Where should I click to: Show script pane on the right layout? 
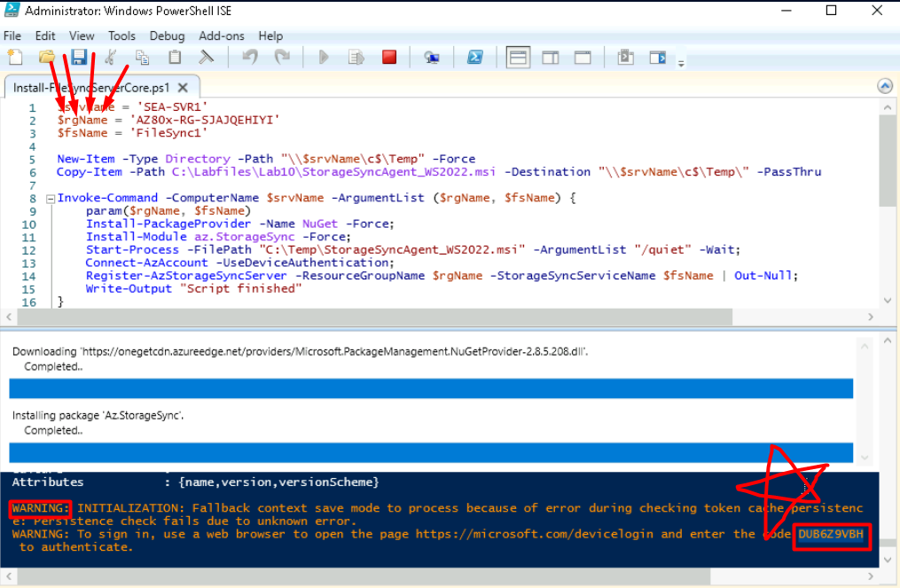pyautogui.click(x=551, y=58)
